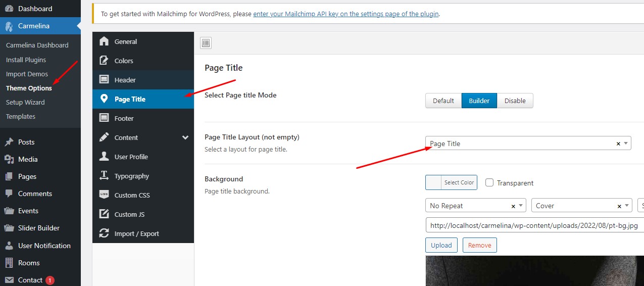
Task: Follow the Mailchimp API key settings link
Action: [x=346, y=14]
